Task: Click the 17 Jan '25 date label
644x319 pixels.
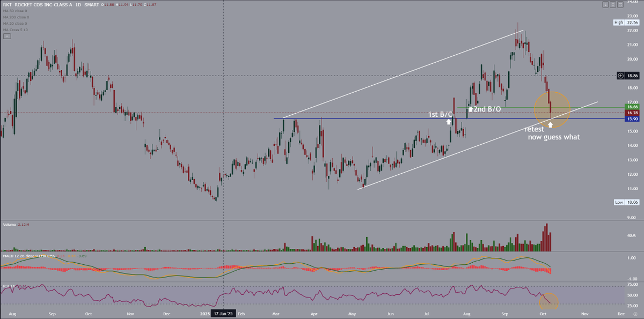Action: click(x=223, y=314)
